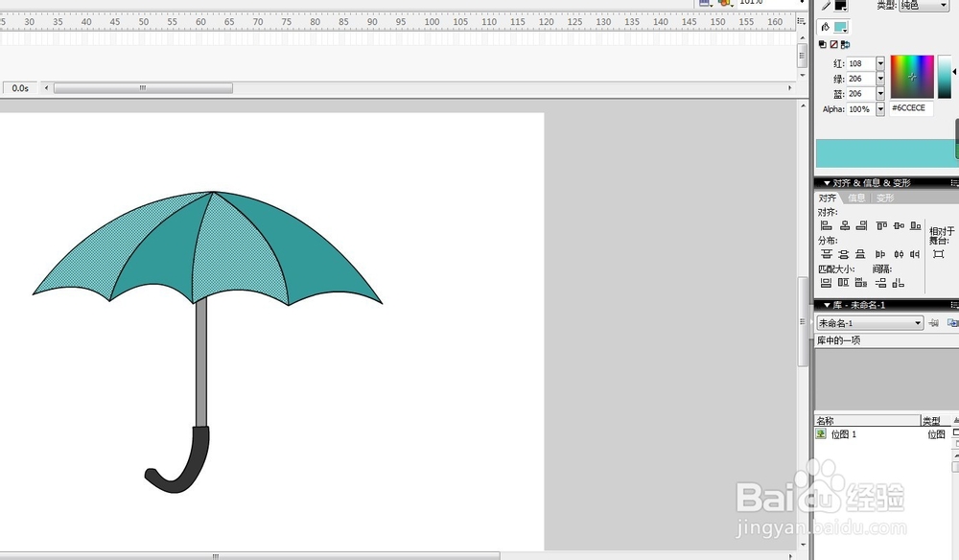959x560 pixels.
Task: Distribute left edges in Align panel
Action: [x=880, y=254]
